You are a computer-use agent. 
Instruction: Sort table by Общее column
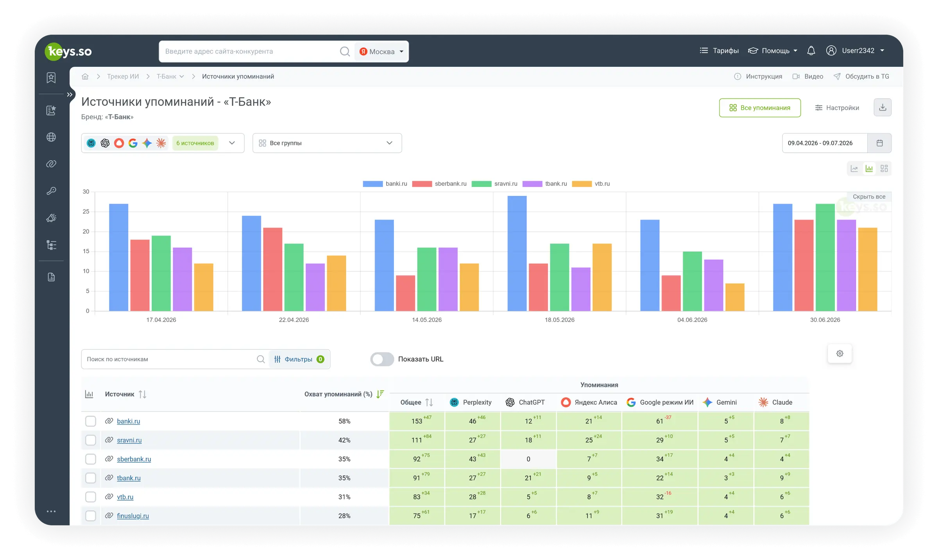[429, 403]
